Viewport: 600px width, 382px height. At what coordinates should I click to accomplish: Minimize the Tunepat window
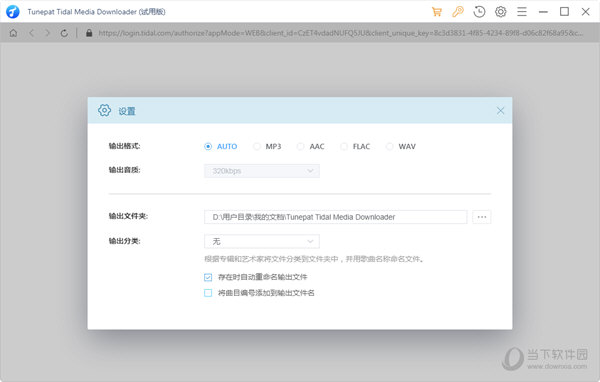(x=543, y=12)
